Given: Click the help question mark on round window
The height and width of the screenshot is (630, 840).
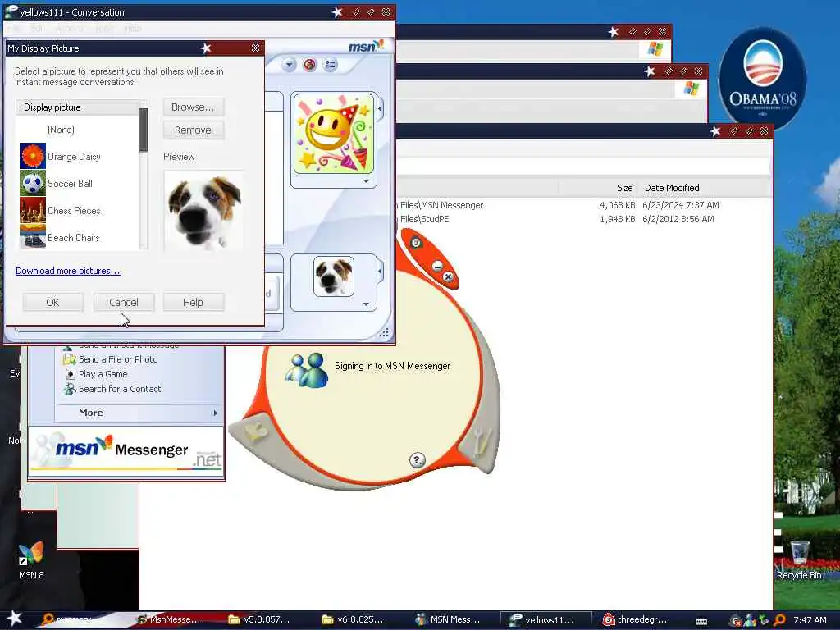Looking at the screenshot, I should 418,459.
